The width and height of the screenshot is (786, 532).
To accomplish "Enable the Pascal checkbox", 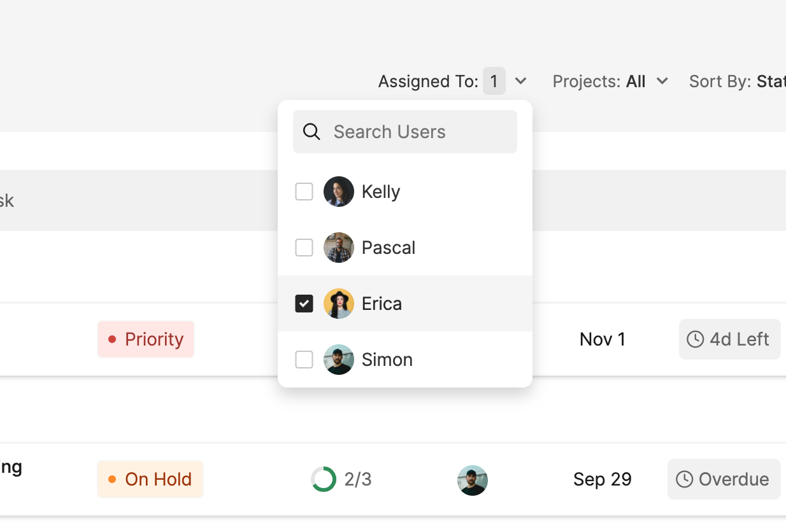I will (x=304, y=248).
